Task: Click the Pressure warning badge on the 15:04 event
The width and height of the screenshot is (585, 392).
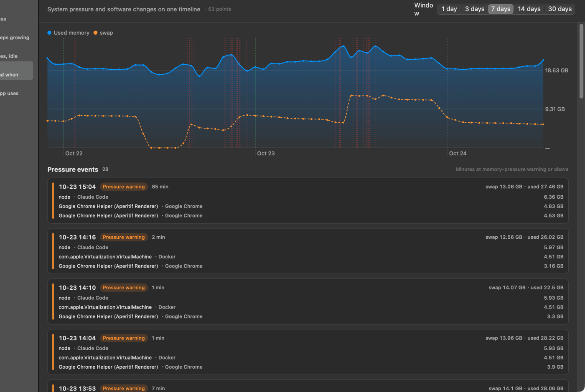Action: pyautogui.click(x=124, y=187)
